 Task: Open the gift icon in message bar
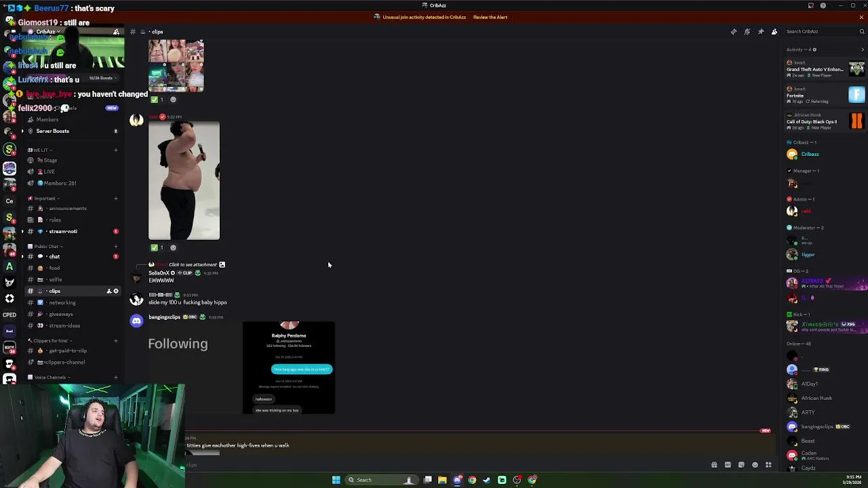[x=714, y=465]
